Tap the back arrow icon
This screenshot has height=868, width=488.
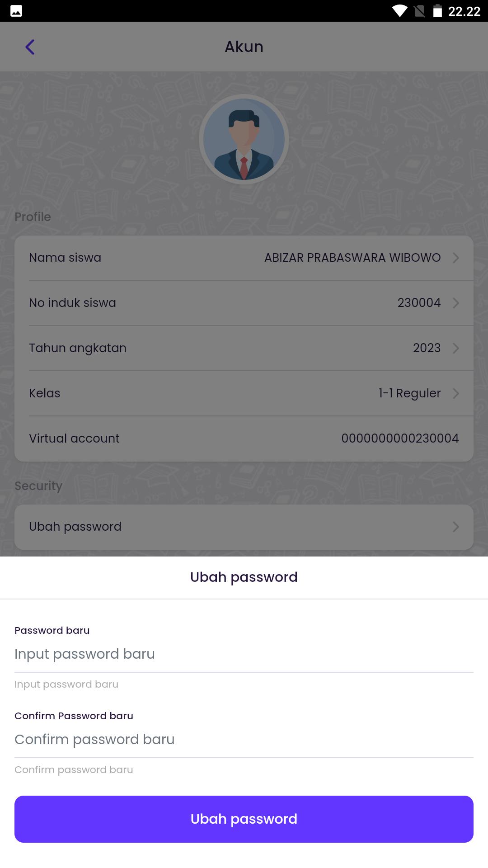tap(30, 47)
